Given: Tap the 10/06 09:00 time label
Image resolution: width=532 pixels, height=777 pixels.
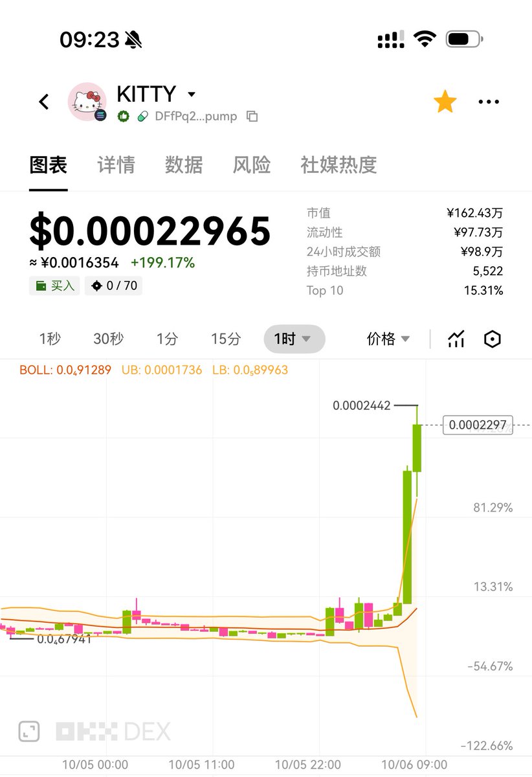Looking at the screenshot, I should (414, 765).
